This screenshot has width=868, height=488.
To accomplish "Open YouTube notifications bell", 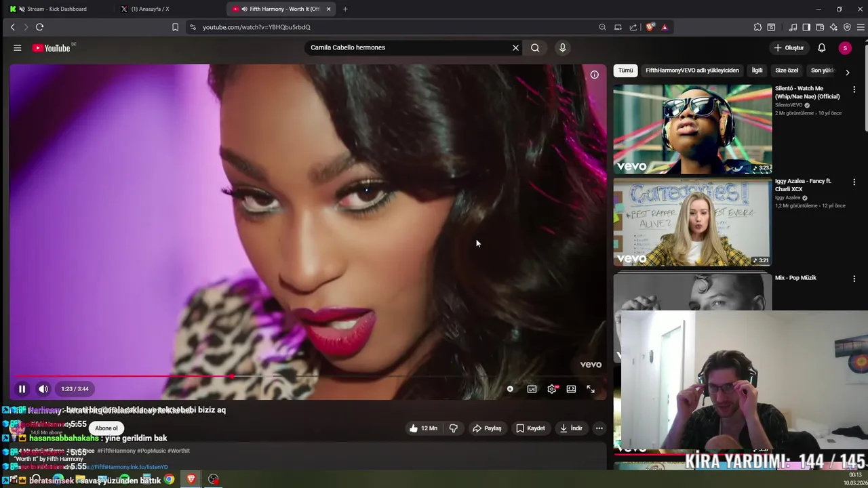I will coord(821,47).
